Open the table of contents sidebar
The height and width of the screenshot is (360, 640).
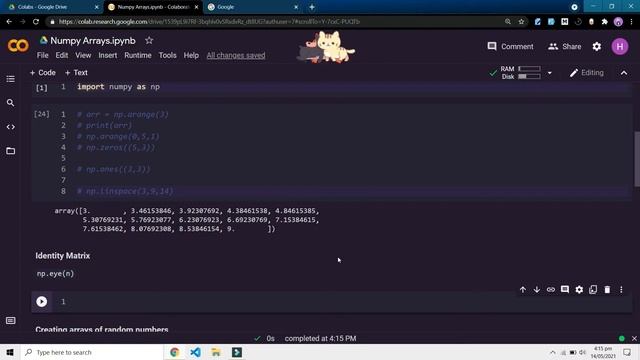[x=11, y=79]
